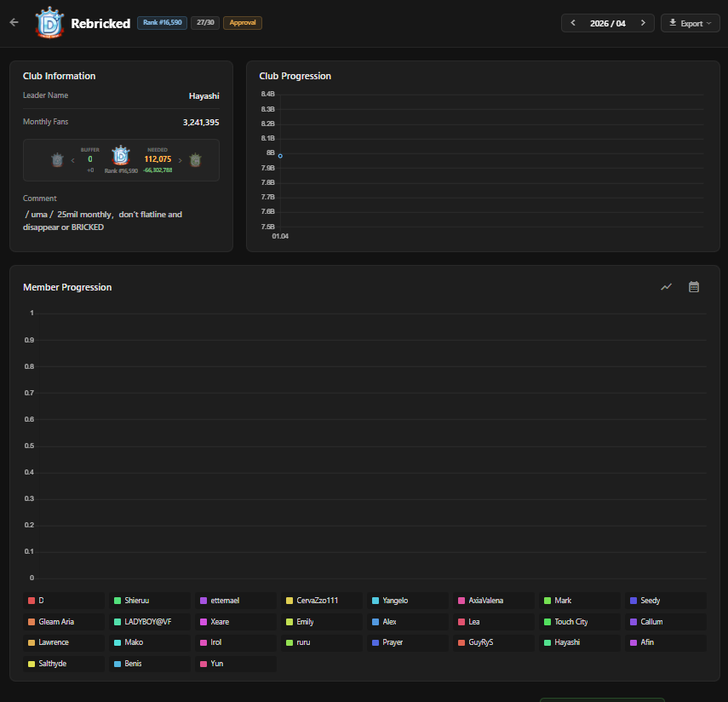Click the 27/30 members badge

pos(205,23)
